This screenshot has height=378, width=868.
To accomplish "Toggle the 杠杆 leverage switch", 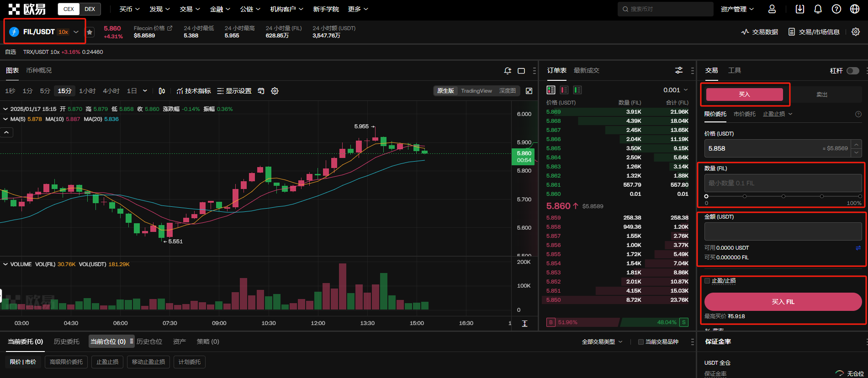I will [x=852, y=71].
